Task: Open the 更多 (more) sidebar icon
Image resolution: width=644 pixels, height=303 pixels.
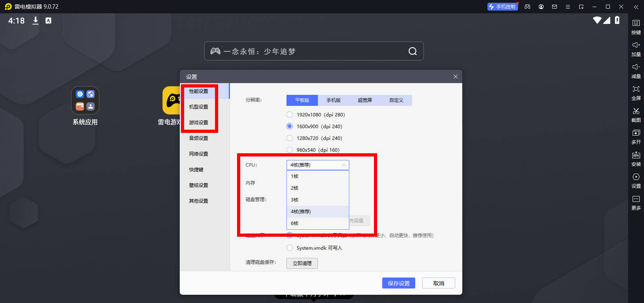Action: coord(636,199)
